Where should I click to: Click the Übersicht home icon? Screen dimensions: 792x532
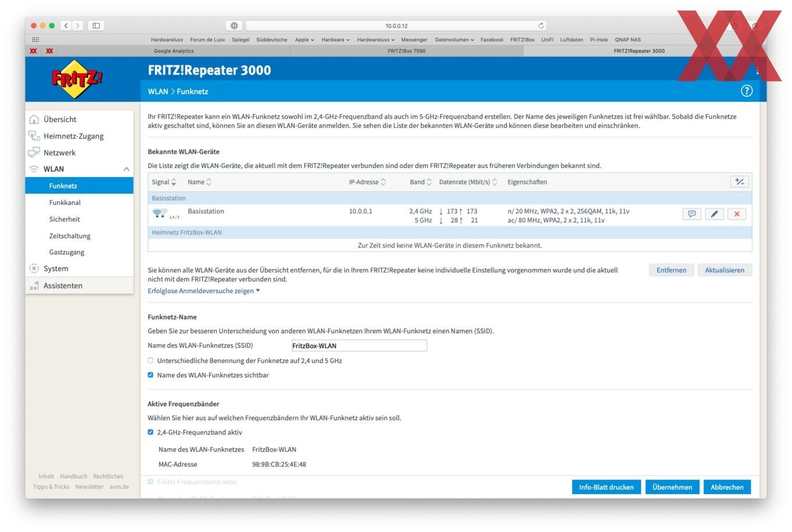coord(34,119)
